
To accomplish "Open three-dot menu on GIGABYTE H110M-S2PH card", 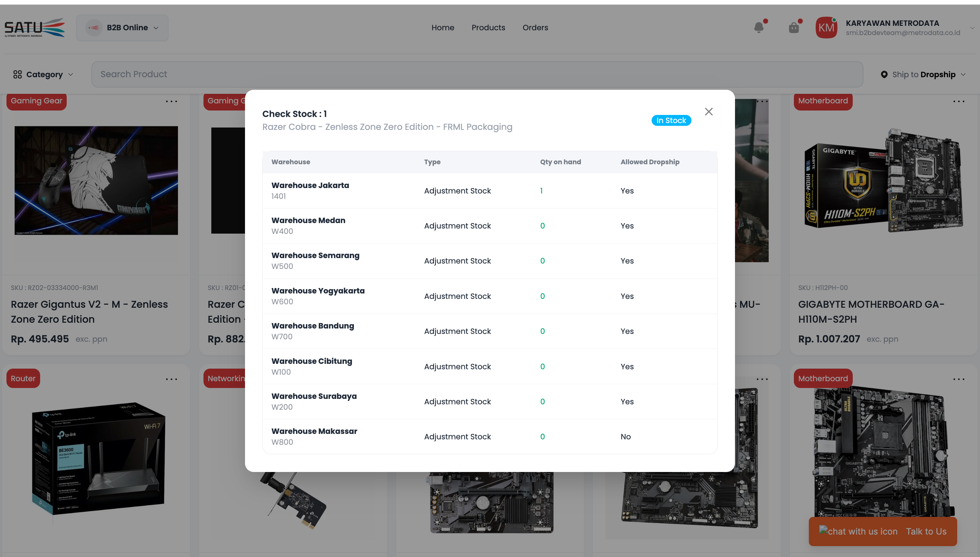I will click(959, 101).
